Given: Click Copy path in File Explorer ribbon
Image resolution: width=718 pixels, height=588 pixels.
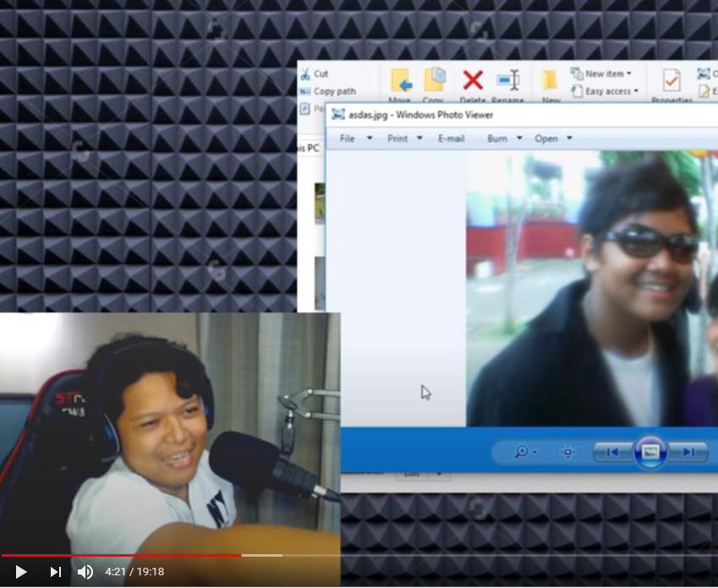Looking at the screenshot, I should pos(334,91).
